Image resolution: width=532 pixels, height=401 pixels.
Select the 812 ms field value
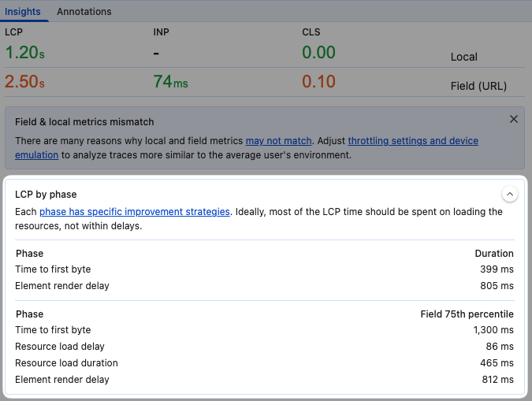(x=498, y=380)
